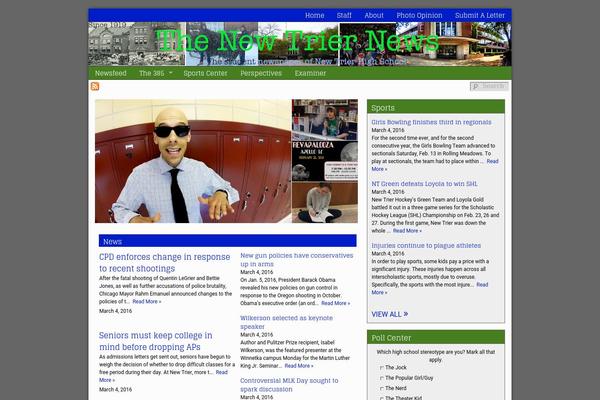
Task: Open the top library student thumbnail
Action: point(325,120)
